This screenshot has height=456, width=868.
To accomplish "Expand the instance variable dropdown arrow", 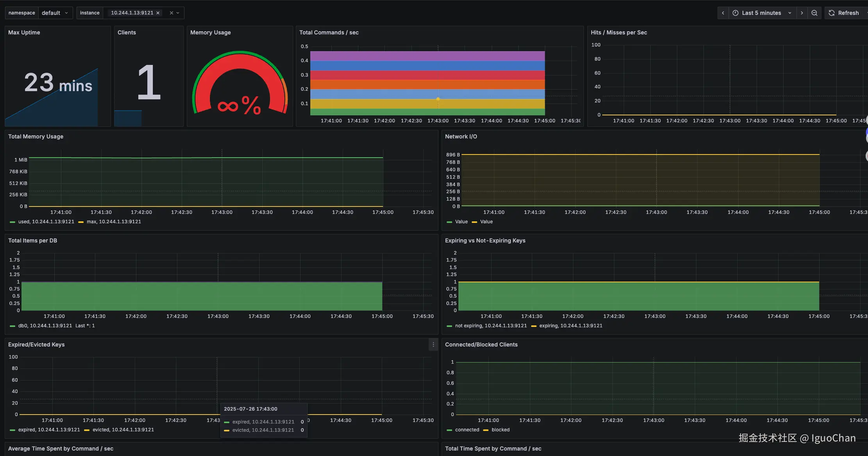I will pos(178,13).
